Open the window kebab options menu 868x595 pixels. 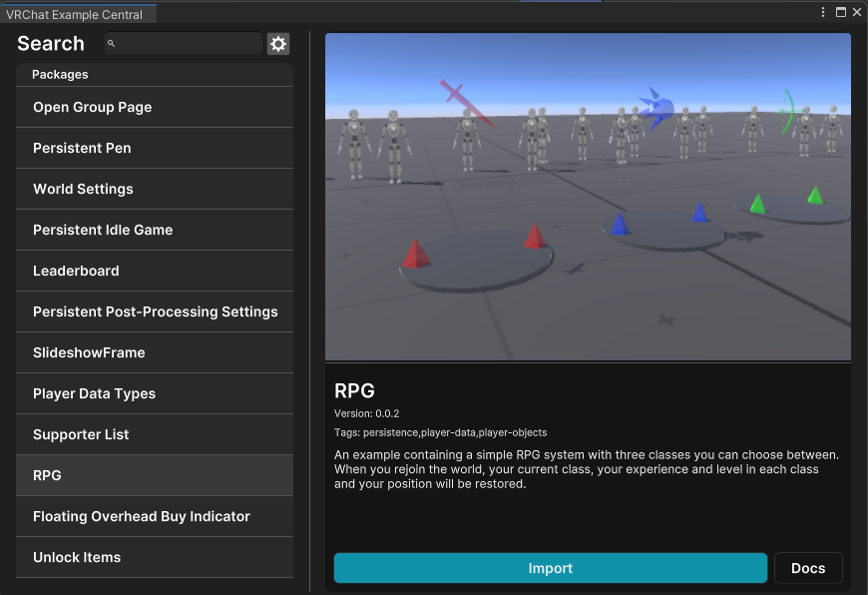pyautogui.click(x=823, y=12)
